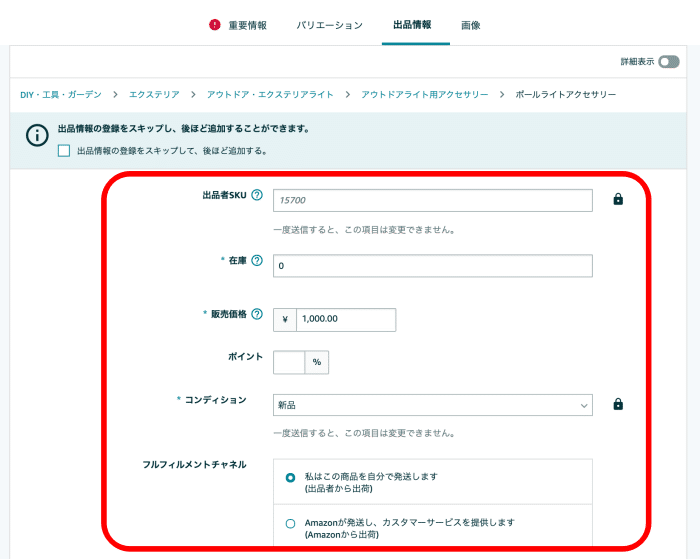The image size is (700, 559).
Task: Click the 在庫 quantity input field
Action: tap(432, 266)
